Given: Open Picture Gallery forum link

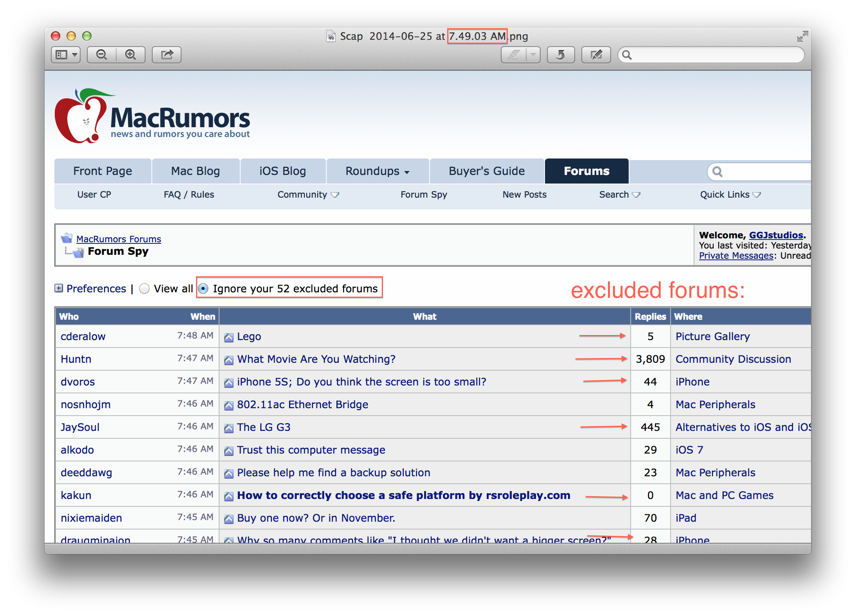Looking at the screenshot, I should point(713,337).
